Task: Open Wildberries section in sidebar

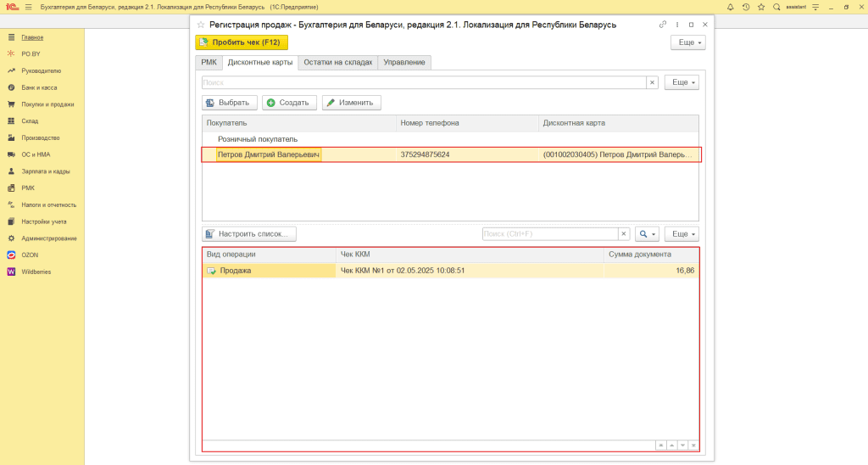Action: (x=36, y=272)
